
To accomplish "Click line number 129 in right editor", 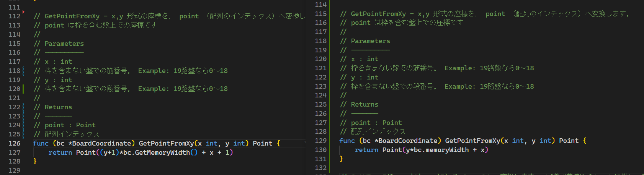I will (x=321, y=141).
